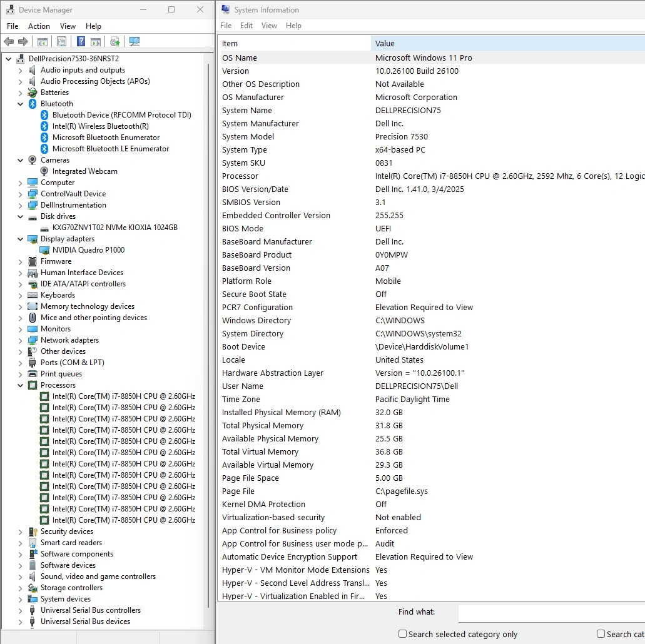Check 'Search selected category only' checkbox
The height and width of the screenshot is (644, 645).
pyautogui.click(x=403, y=634)
